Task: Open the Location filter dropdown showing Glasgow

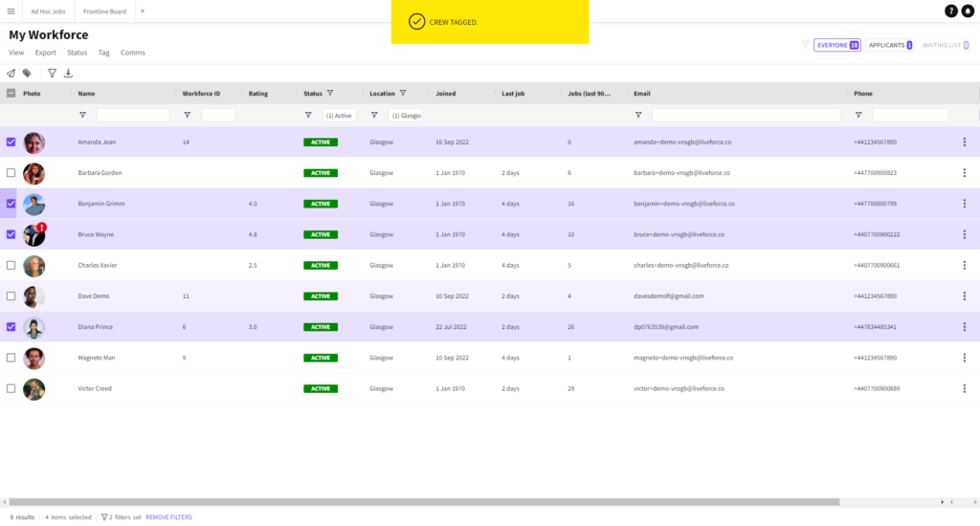Action: (406, 115)
